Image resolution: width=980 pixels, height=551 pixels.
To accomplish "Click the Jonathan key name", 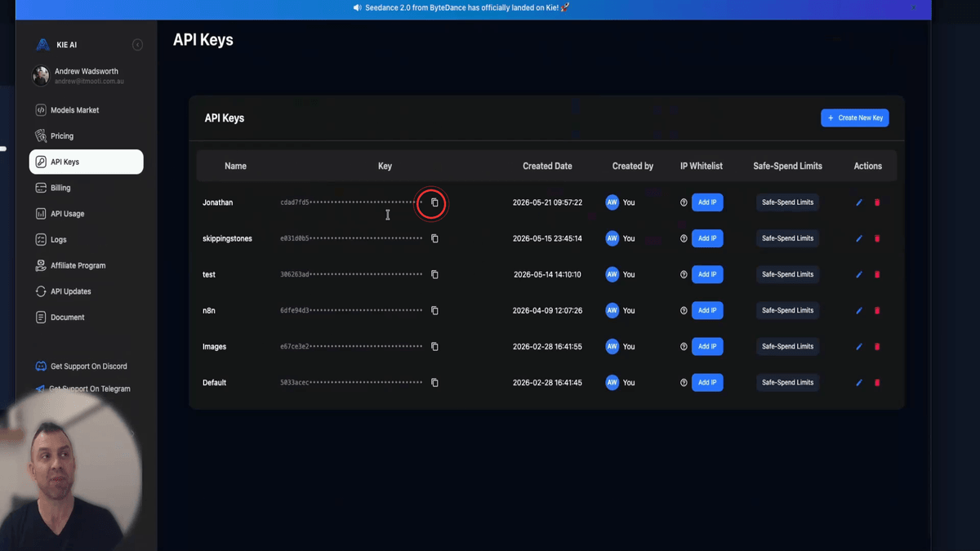I will [x=217, y=202].
